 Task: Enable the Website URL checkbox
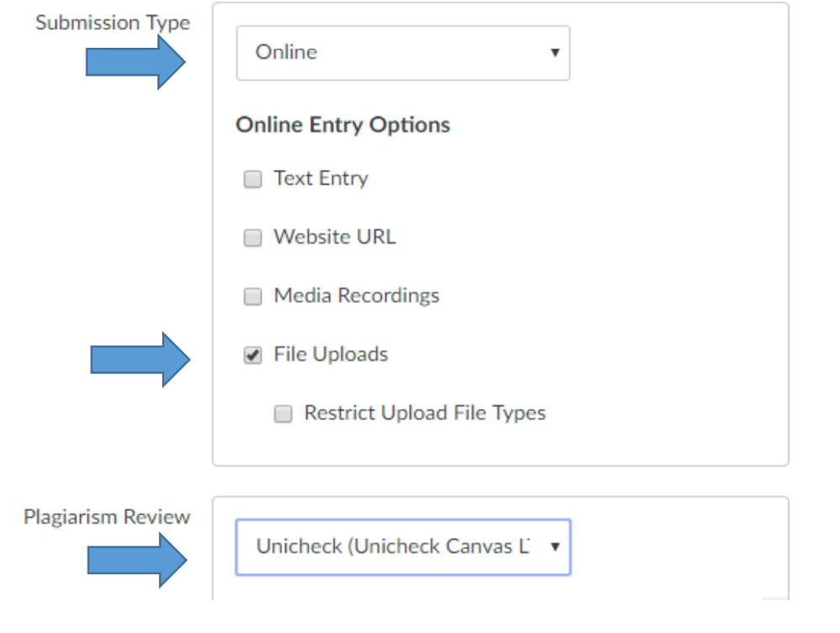(x=252, y=237)
